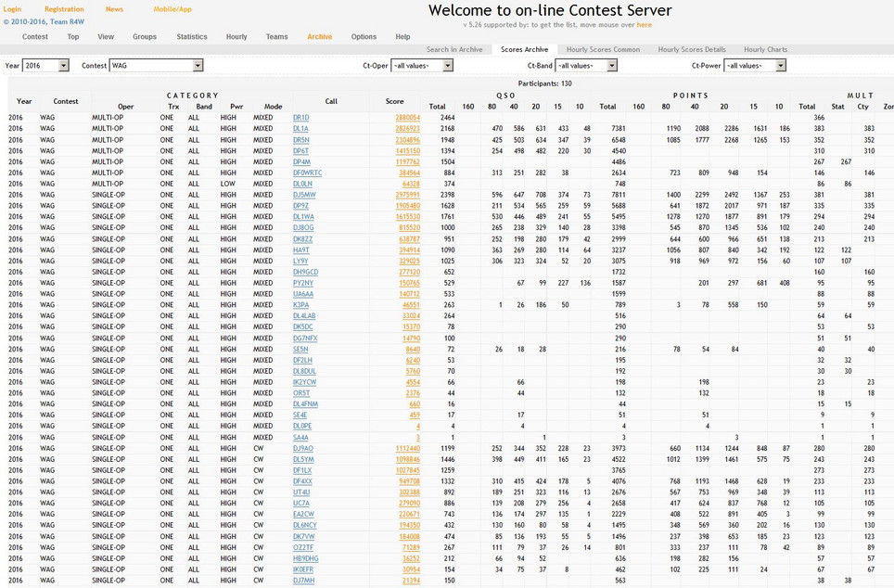Open callsign EA2CW link
Viewport: 894px width, 588px height.
304,514
